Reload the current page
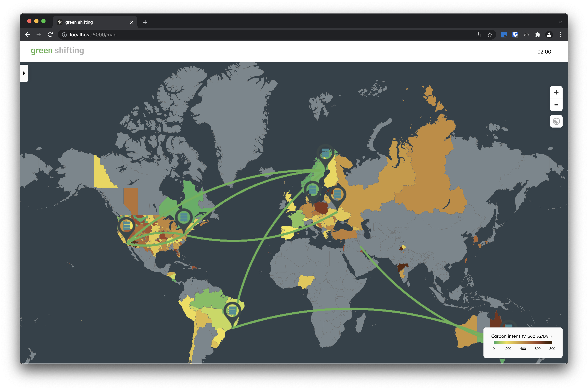 [50, 35]
